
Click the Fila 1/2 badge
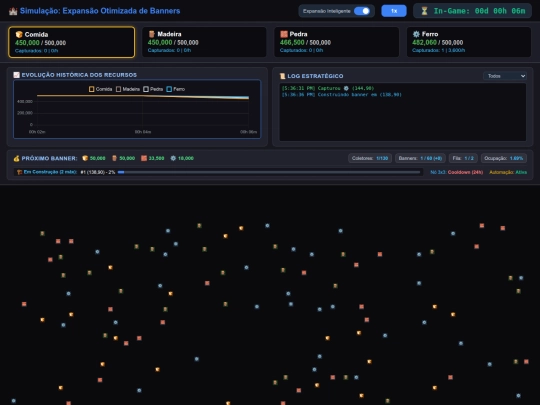pos(463,158)
